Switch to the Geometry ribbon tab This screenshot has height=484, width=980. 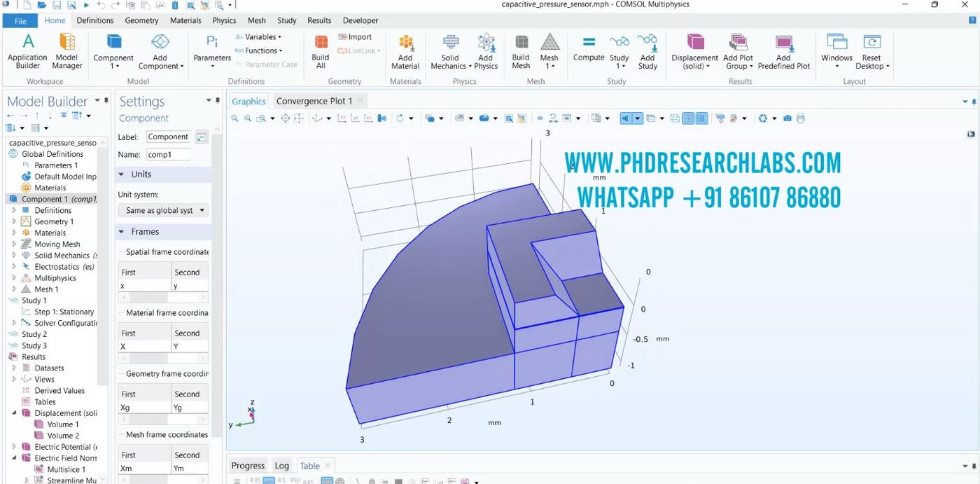click(142, 21)
